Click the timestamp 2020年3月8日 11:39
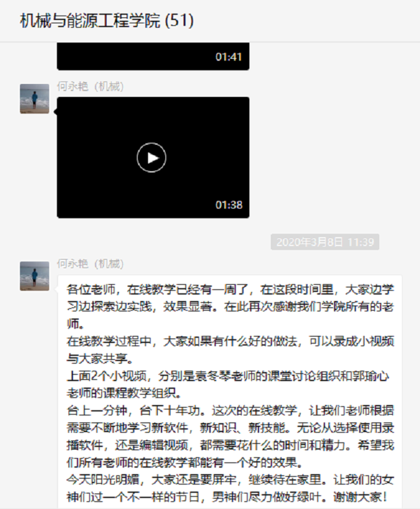Screen dimensions: 420x509 325,242
